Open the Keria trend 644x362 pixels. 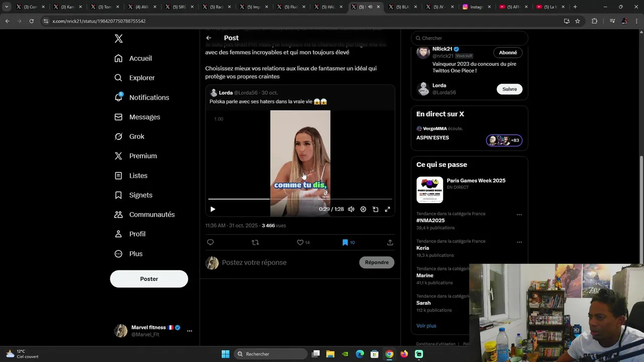[x=423, y=248]
